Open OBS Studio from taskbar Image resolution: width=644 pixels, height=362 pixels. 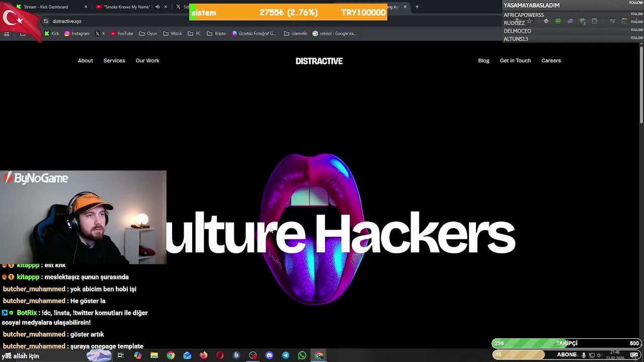point(253,355)
